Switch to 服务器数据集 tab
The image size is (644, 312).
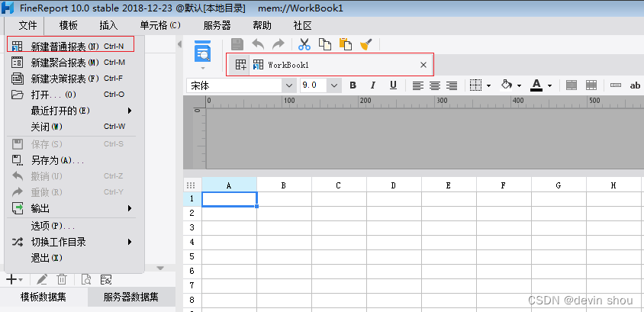(x=131, y=298)
